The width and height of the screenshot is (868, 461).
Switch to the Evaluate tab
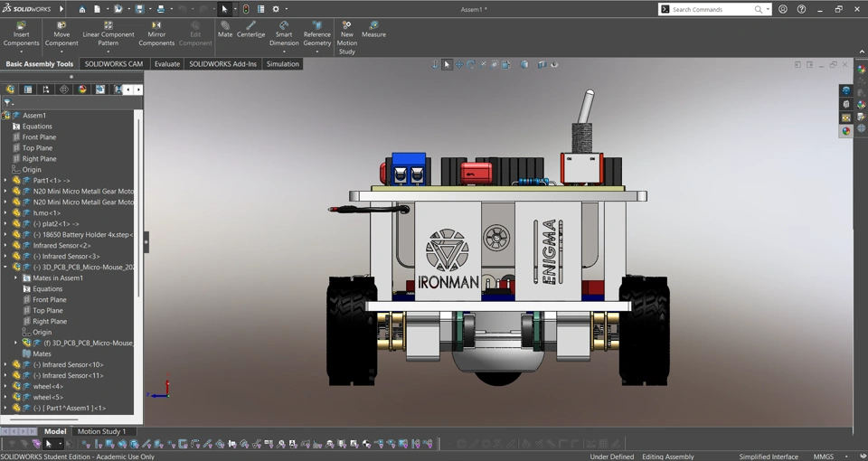[166, 64]
